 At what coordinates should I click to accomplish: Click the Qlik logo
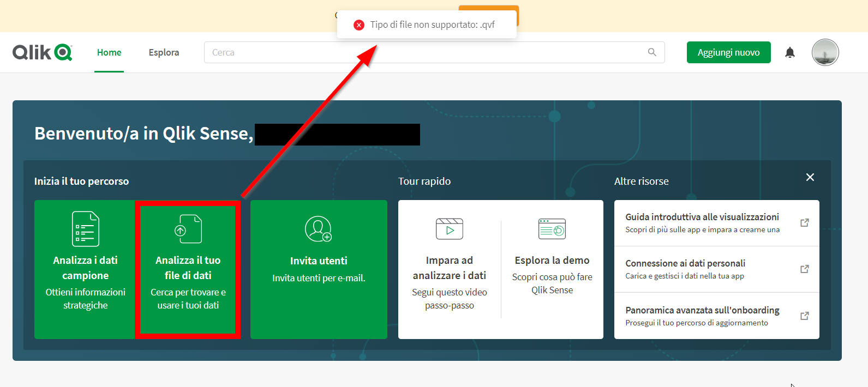(42, 52)
